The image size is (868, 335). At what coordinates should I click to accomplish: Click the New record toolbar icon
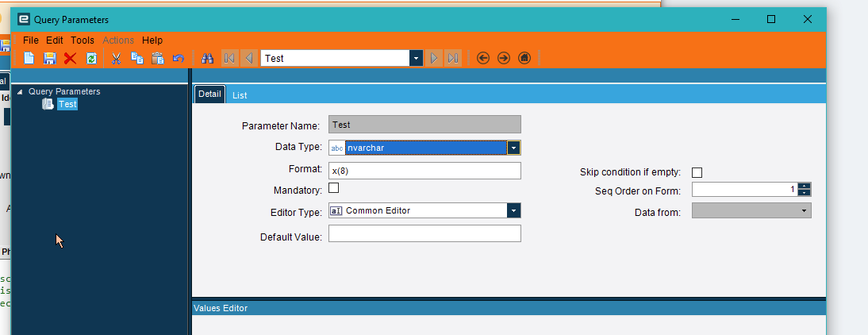click(x=29, y=58)
